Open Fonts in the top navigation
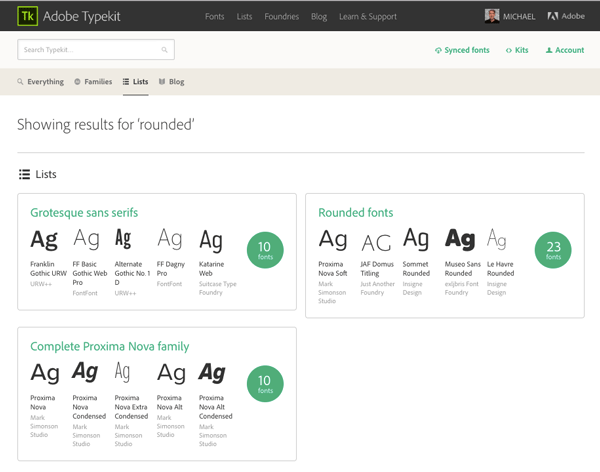The image size is (600, 472). (215, 16)
